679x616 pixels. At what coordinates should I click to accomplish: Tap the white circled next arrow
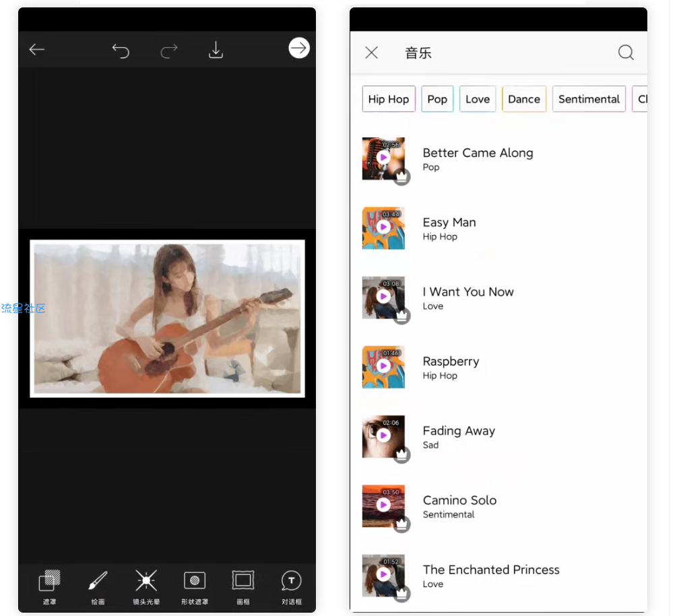(299, 48)
